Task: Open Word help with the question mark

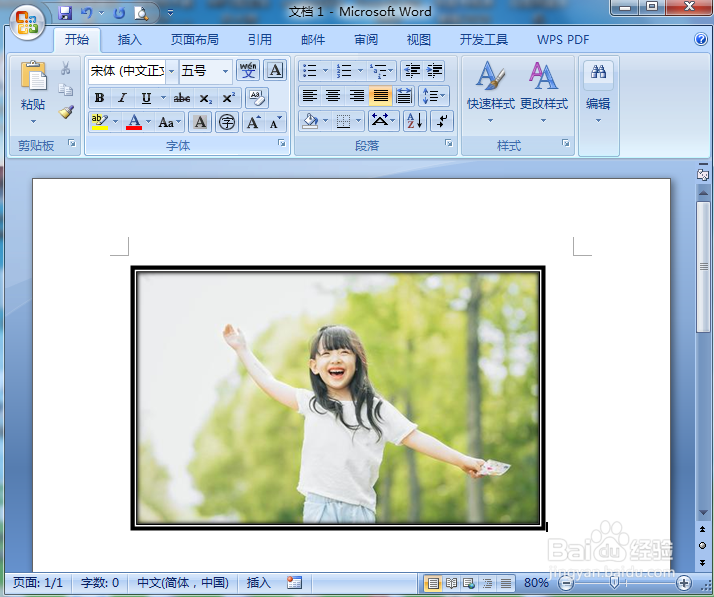Action: point(701,39)
